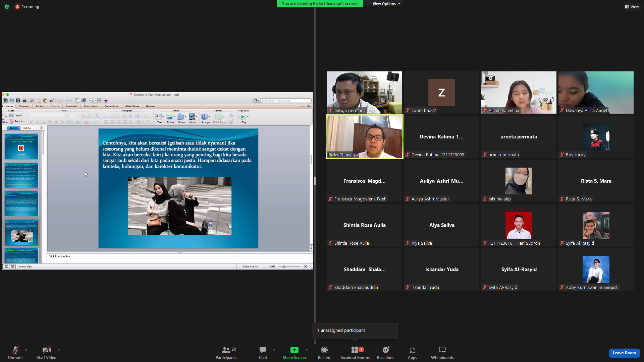Screen dimensions: 644x362
Task: Open ribbon settings gear dropdown
Action: pos(309,107)
